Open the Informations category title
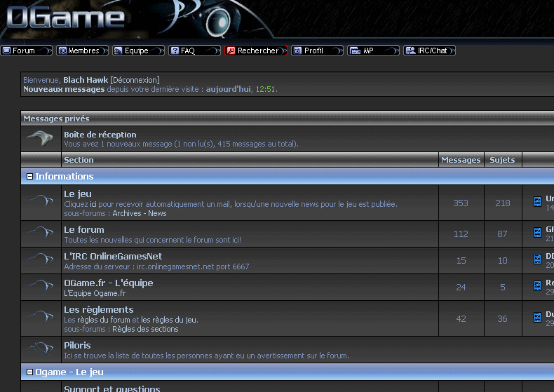The image size is (554, 392). click(65, 176)
